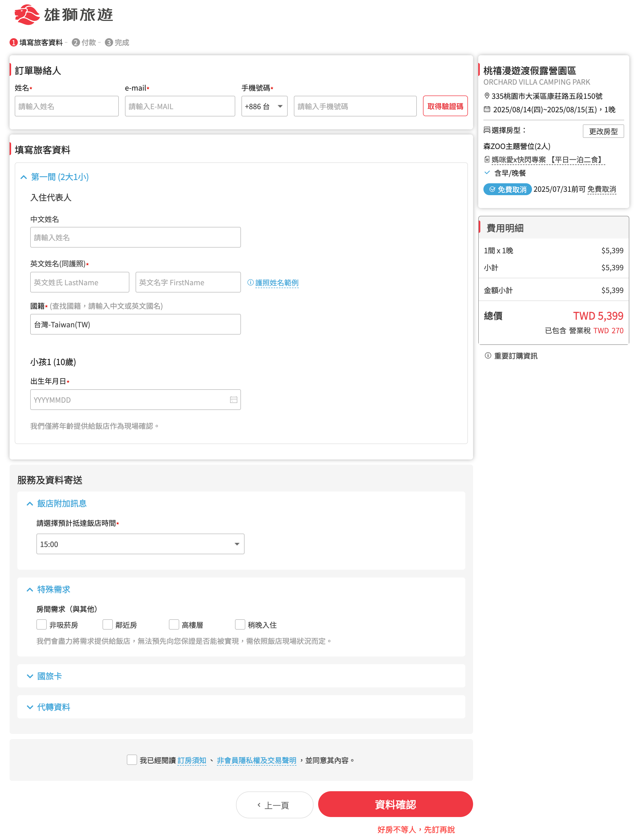Open the 訂房須知 booking notice link
The image size is (643, 840).
click(191, 760)
